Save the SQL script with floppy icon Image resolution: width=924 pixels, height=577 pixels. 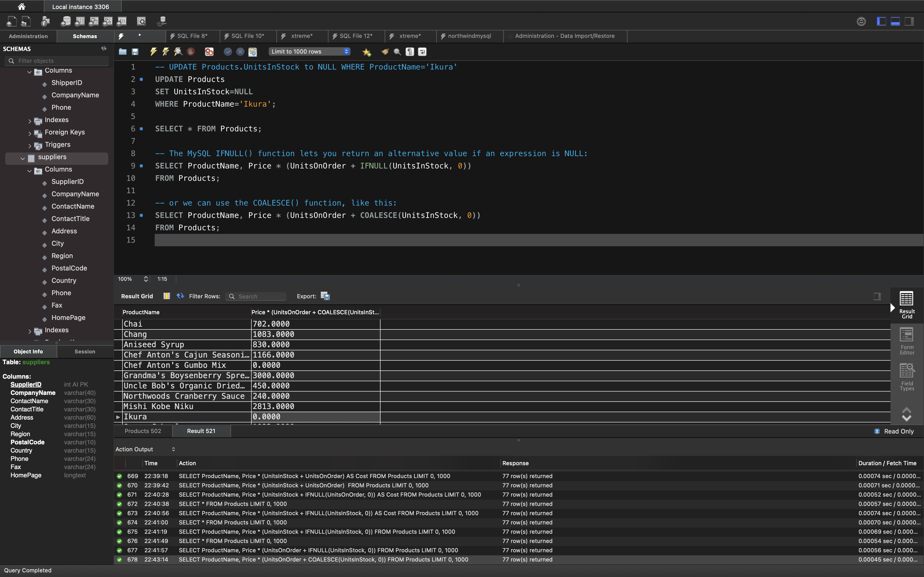(x=135, y=52)
